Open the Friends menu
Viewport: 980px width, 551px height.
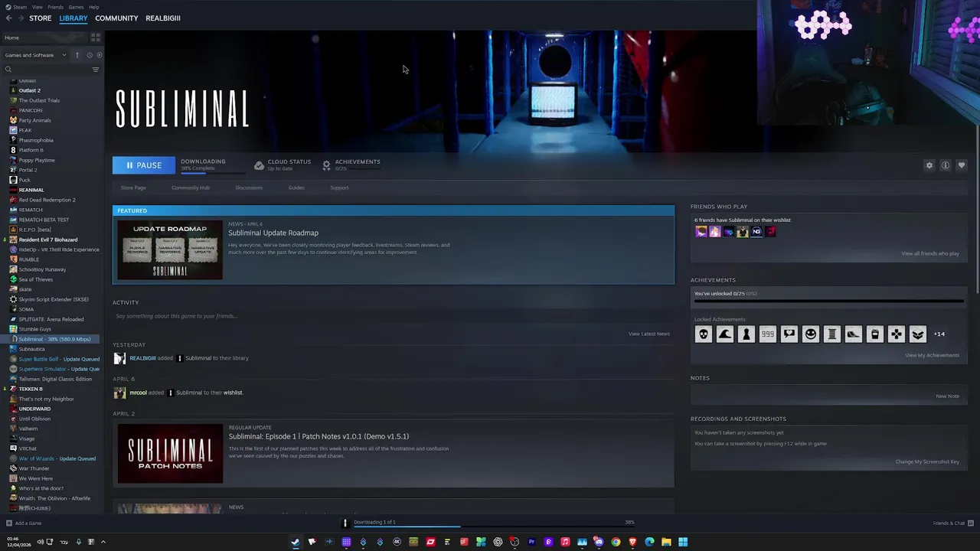click(x=56, y=7)
